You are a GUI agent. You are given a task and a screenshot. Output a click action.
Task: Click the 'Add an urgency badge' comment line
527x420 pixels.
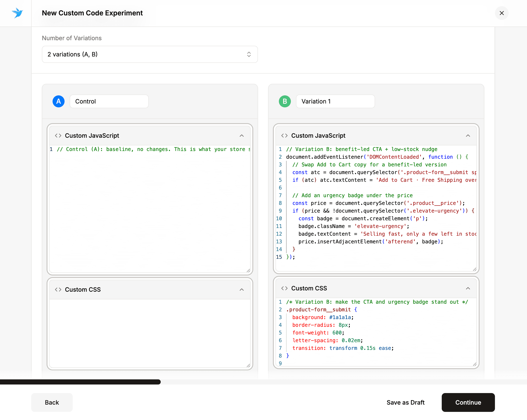(352, 195)
